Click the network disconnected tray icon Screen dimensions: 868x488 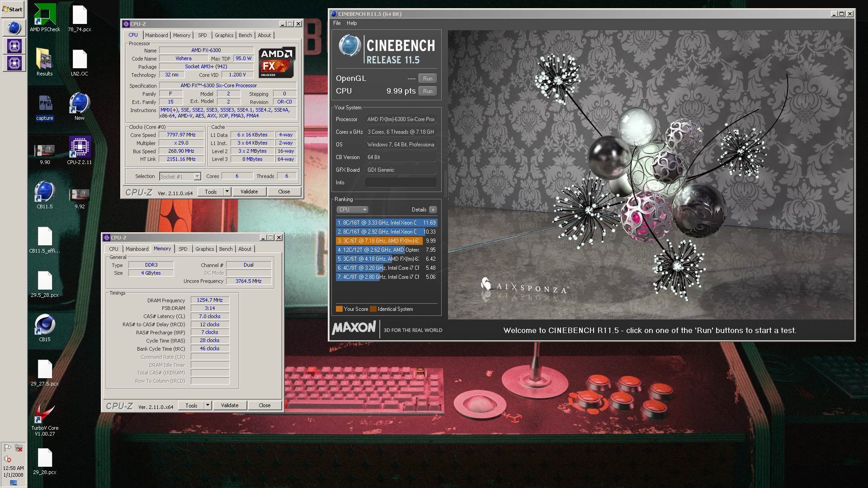(x=19, y=448)
